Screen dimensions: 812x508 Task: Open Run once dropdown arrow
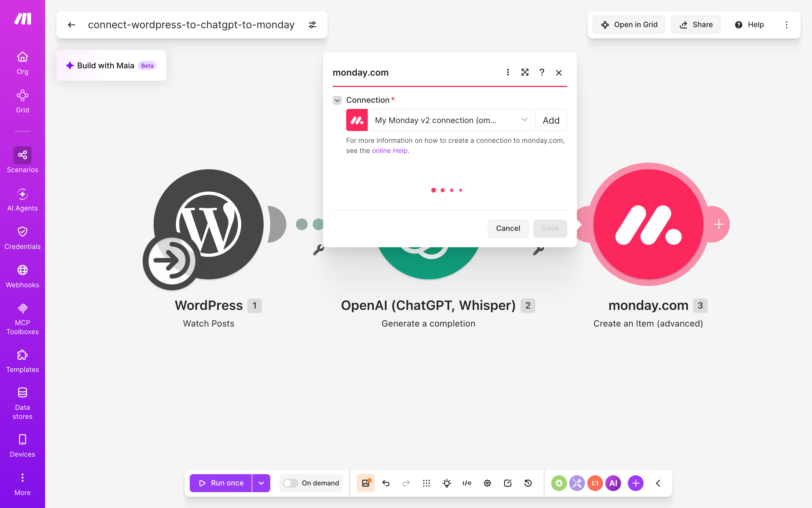coord(261,483)
